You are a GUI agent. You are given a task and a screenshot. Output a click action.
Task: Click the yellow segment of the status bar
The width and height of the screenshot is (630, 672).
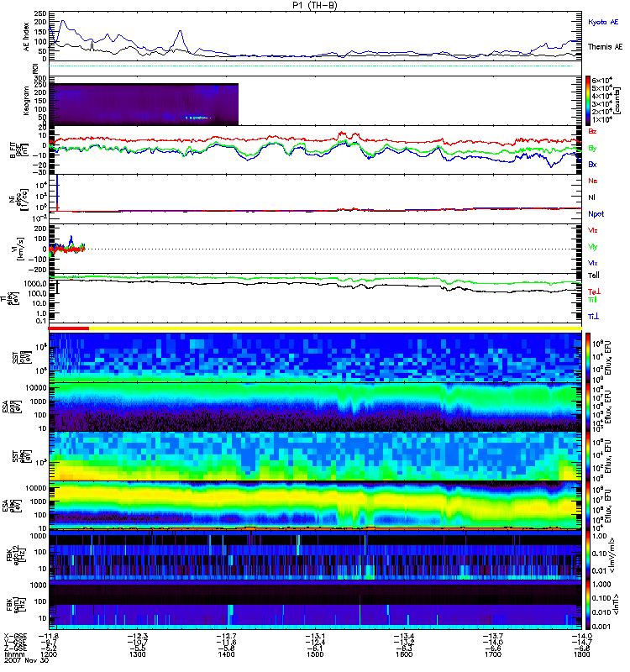(x=335, y=328)
